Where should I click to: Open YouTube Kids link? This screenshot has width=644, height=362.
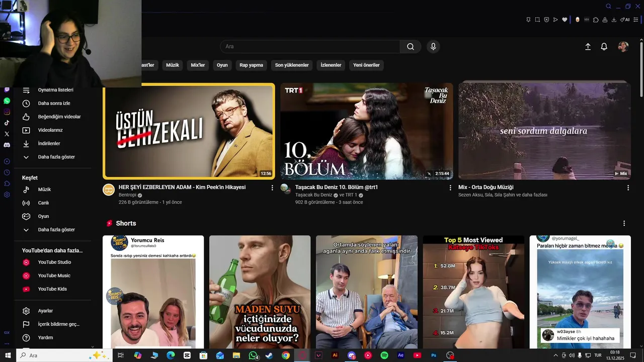click(x=52, y=289)
